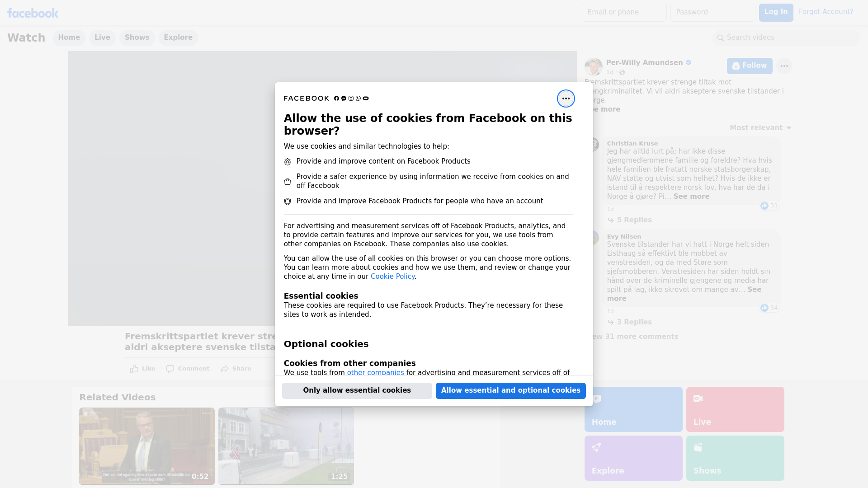
Task: Open the related video with 1:25 duration
Action: click(x=286, y=446)
